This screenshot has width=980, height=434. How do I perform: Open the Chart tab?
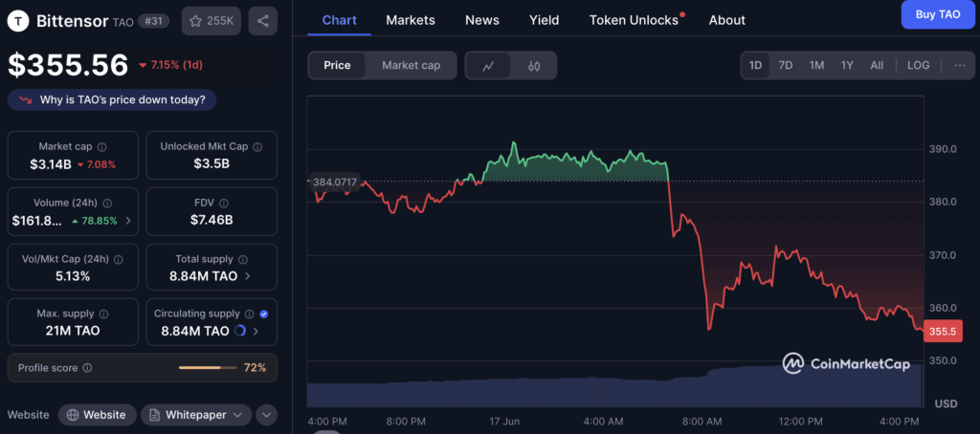pyautogui.click(x=340, y=20)
